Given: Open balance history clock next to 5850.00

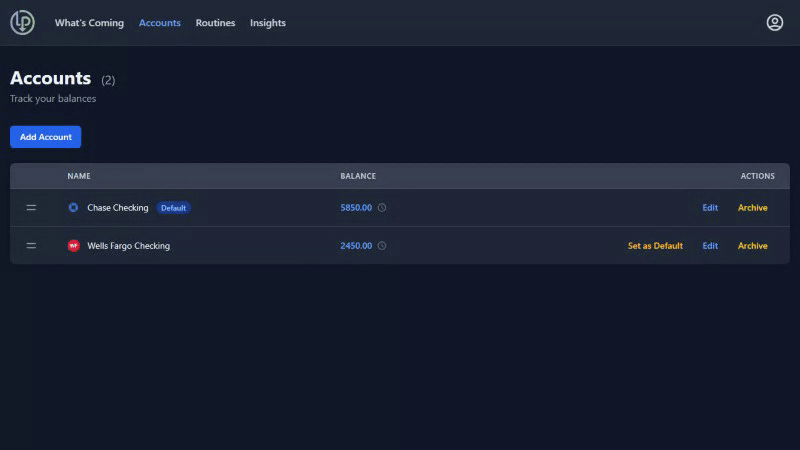Looking at the screenshot, I should pos(382,208).
